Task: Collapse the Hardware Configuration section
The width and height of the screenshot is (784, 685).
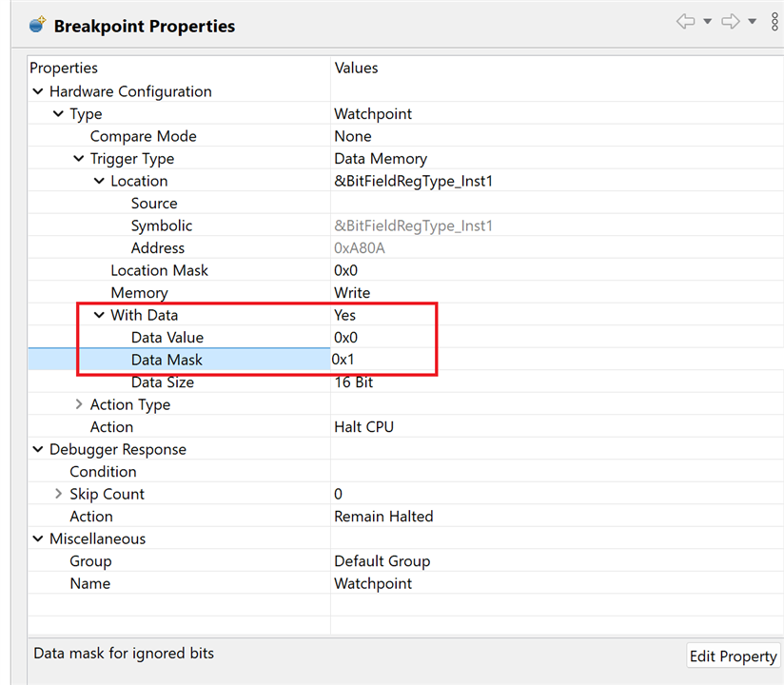Action: coord(38,91)
